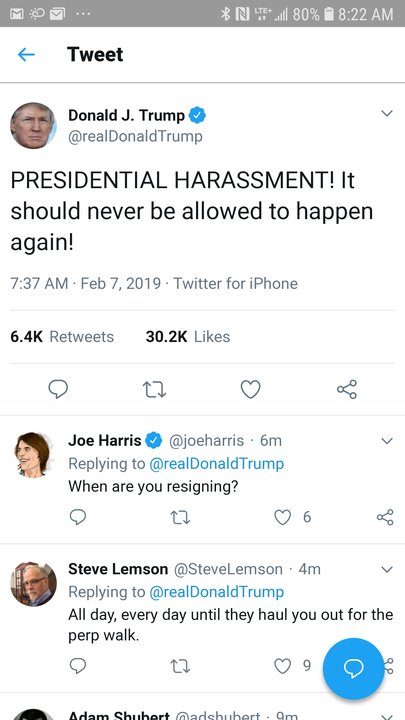Share the main Trump tweet
Image resolution: width=405 pixels, height=720 pixels.
click(347, 389)
